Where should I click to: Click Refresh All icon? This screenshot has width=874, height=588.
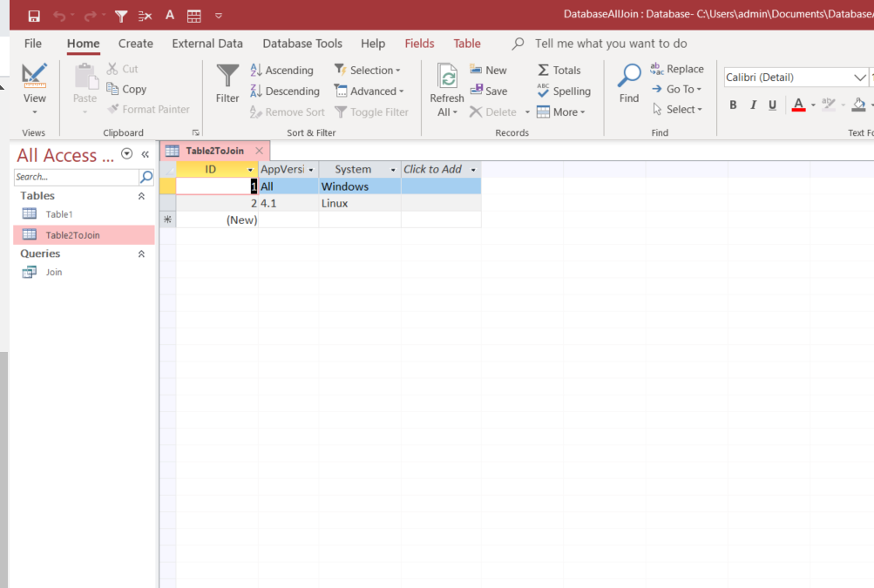(x=447, y=80)
